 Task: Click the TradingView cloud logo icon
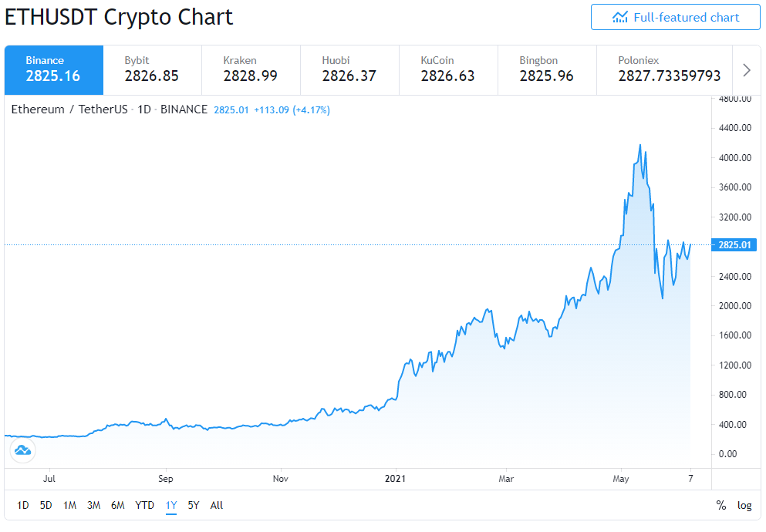(x=22, y=450)
